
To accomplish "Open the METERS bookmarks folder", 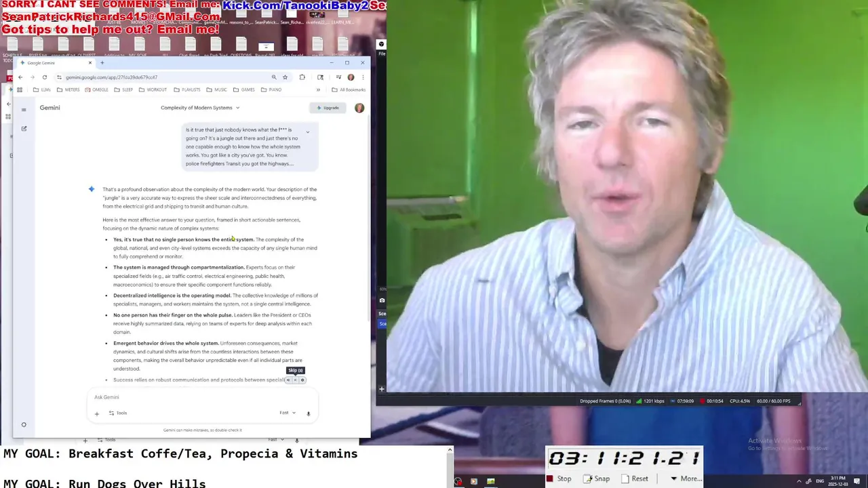I will 68,89.
